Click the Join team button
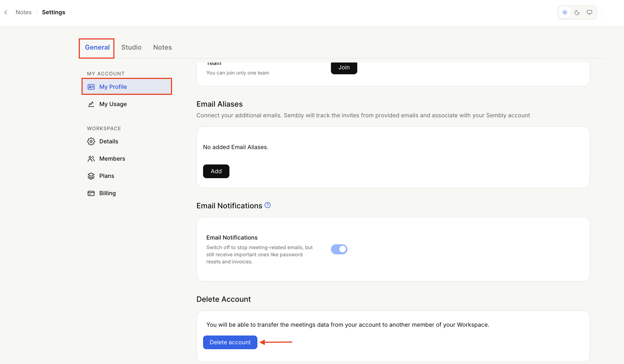624x364 pixels. [344, 67]
